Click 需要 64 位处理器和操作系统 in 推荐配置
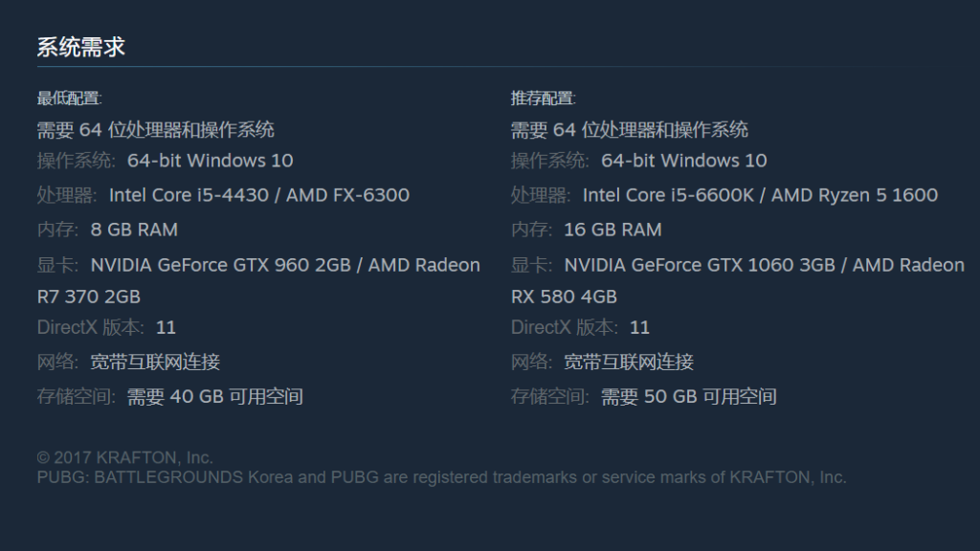Screen dimensions: 980x551 pos(630,130)
